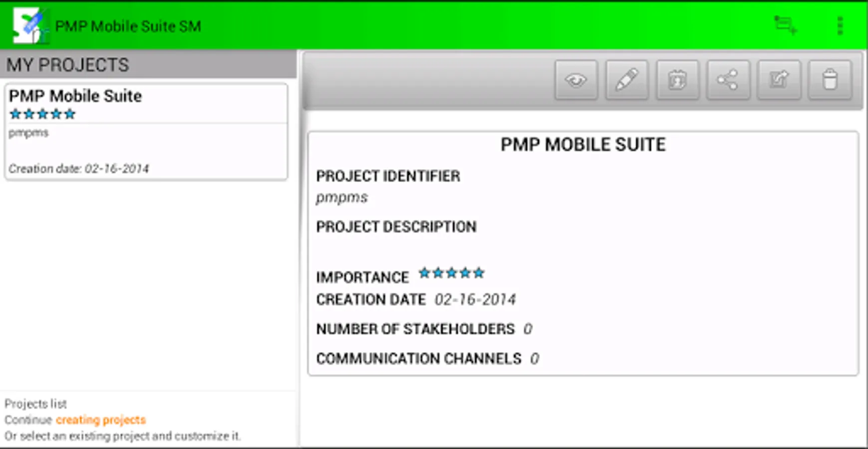Image resolution: width=868 pixels, height=449 pixels.
Task: Click the '02-16-2014' date value in details
Action: click(475, 299)
